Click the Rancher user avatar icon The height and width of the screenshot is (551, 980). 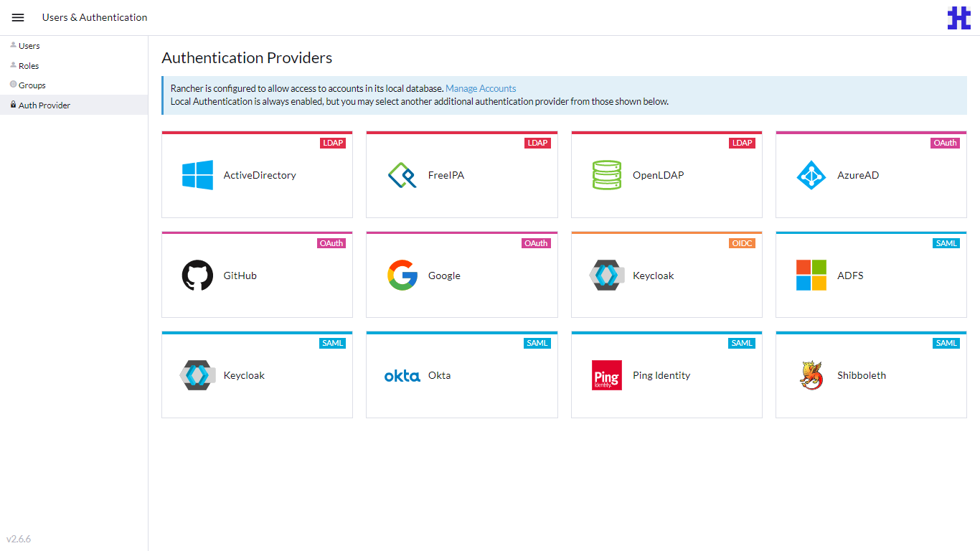(x=958, y=17)
